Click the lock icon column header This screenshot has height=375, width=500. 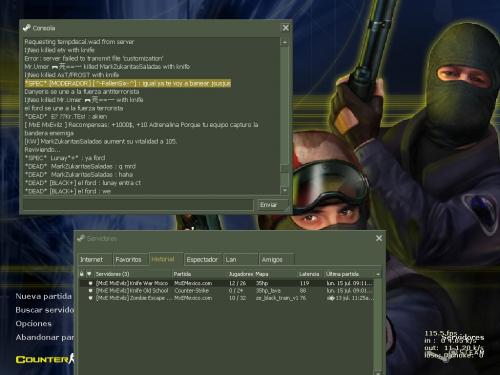point(82,274)
